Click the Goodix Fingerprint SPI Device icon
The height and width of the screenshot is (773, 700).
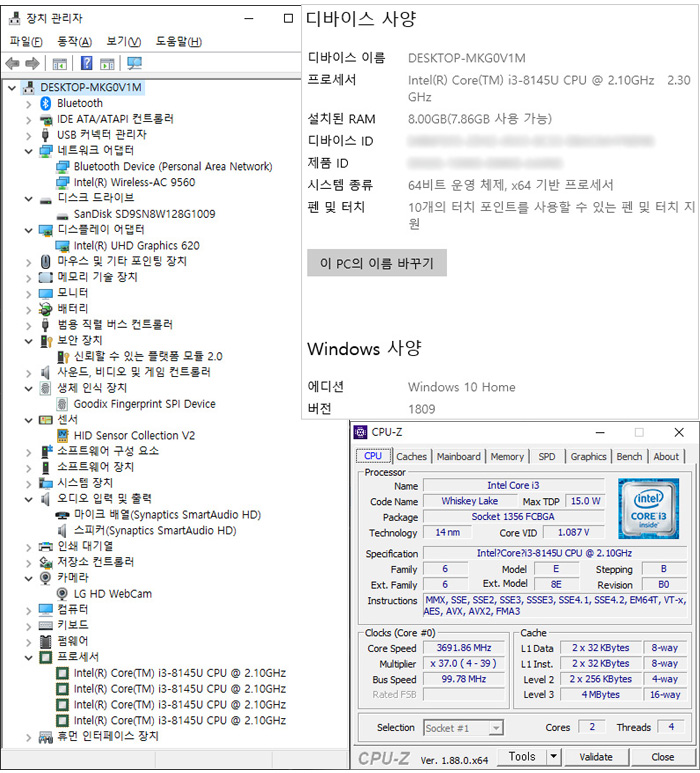[x=62, y=404]
